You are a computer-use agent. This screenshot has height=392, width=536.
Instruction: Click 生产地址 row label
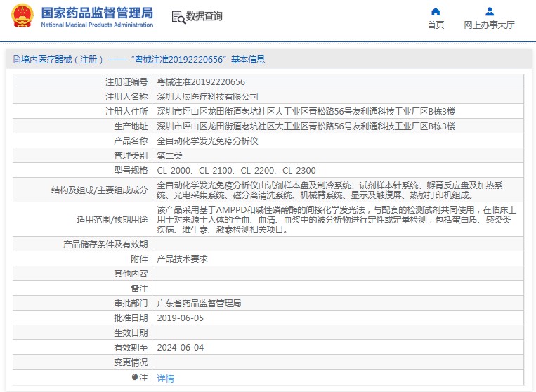pyautogui.click(x=131, y=126)
